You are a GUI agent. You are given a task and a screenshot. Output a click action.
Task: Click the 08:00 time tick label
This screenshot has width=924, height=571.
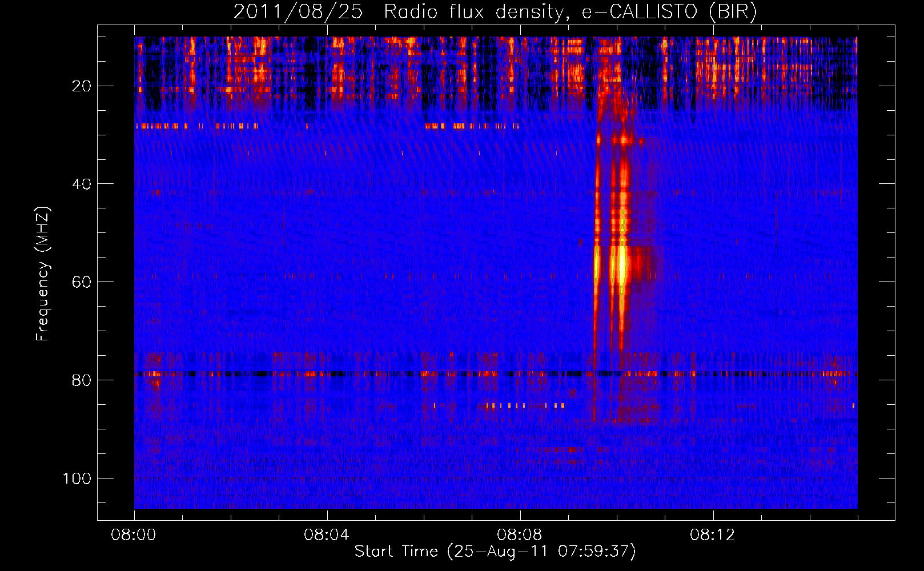(x=134, y=535)
